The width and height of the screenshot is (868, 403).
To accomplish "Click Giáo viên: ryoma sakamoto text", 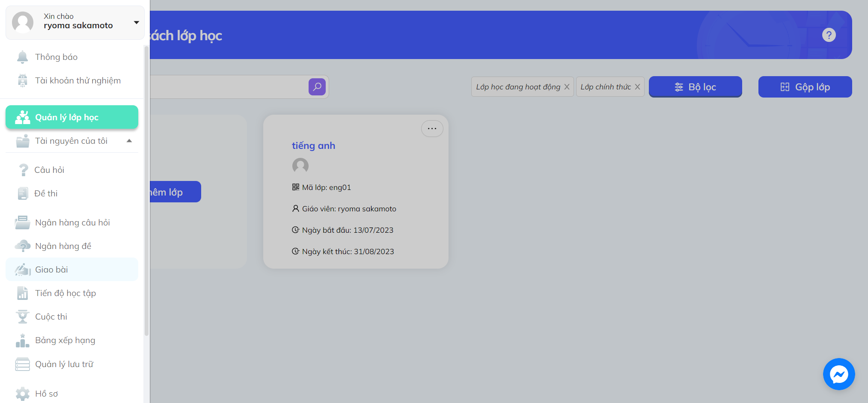I will point(349,208).
